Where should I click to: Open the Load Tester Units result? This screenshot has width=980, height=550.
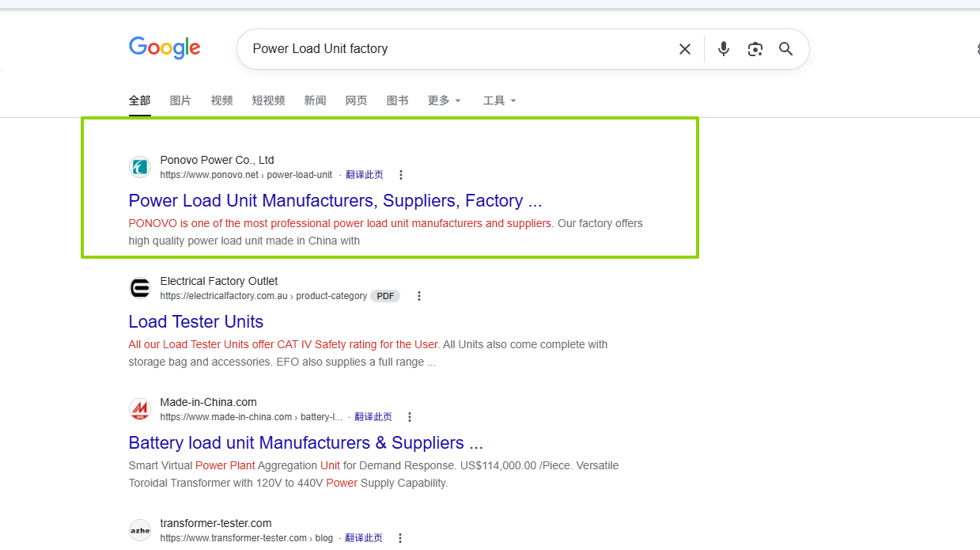pos(196,321)
